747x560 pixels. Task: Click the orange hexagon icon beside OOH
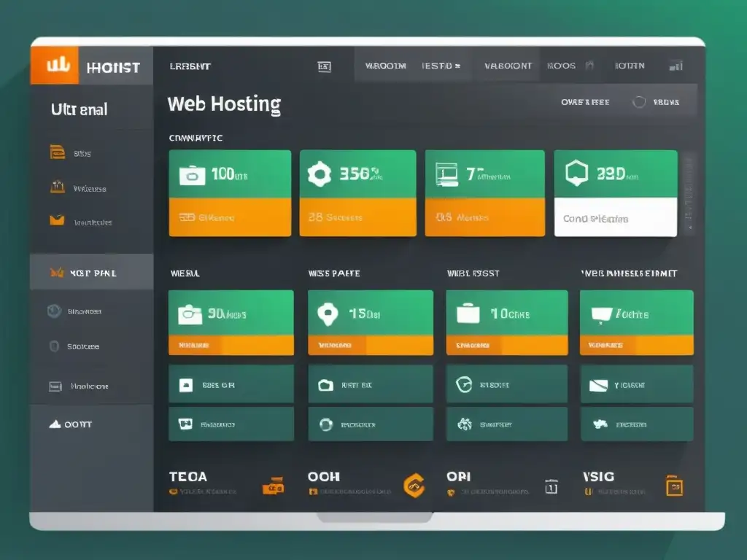(414, 486)
